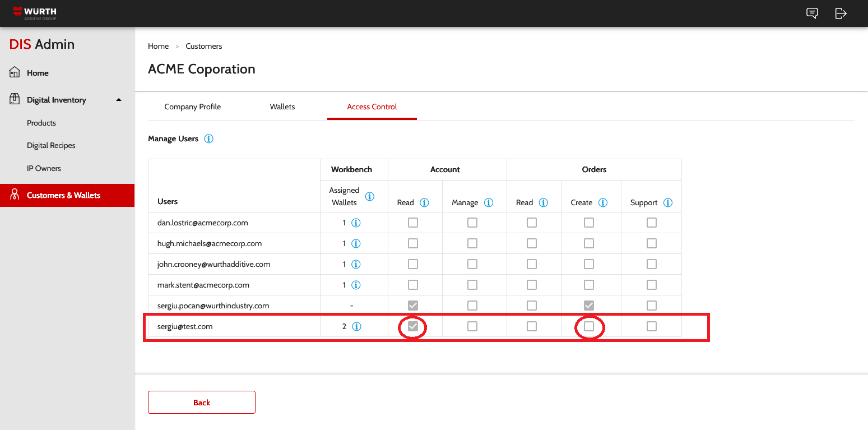Click wallet info icon for dan.lostric@acmecorp.com
The image size is (868, 430).
point(356,223)
